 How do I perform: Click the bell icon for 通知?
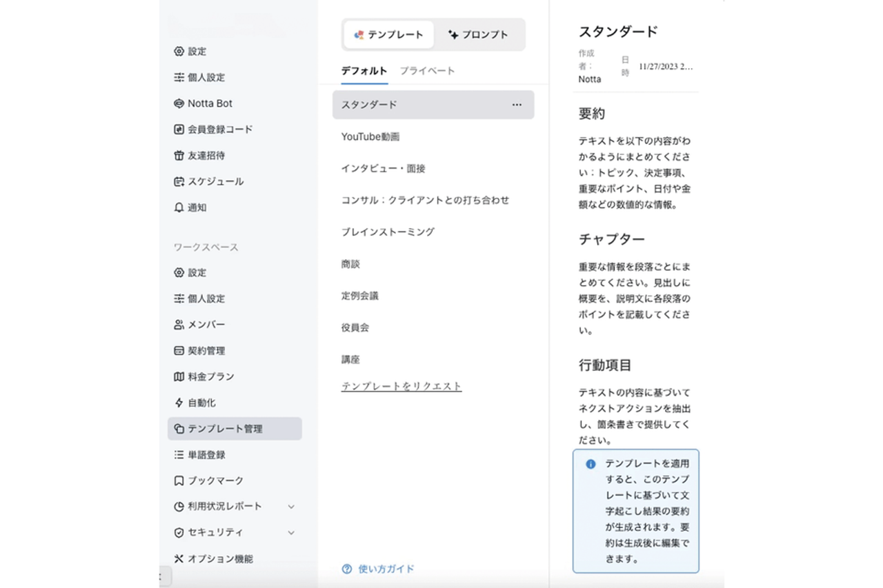click(x=179, y=207)
